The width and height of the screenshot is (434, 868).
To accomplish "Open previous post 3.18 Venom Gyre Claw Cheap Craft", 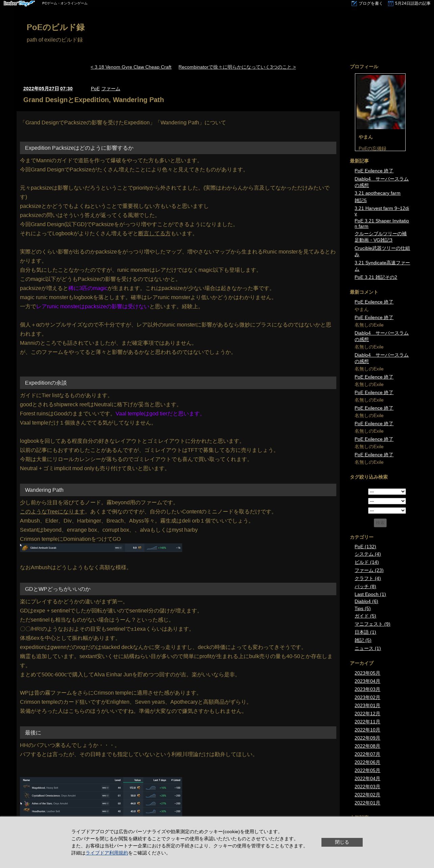I will tap(131, 67).
